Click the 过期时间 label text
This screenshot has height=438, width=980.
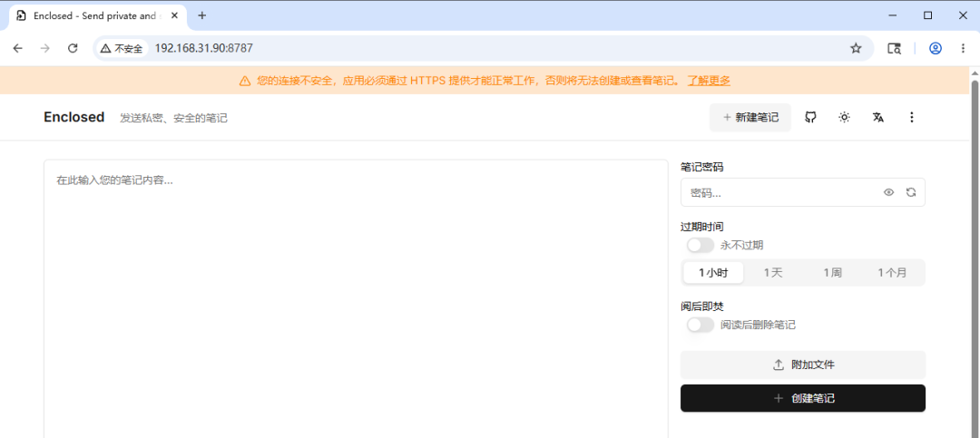[701, 227]
